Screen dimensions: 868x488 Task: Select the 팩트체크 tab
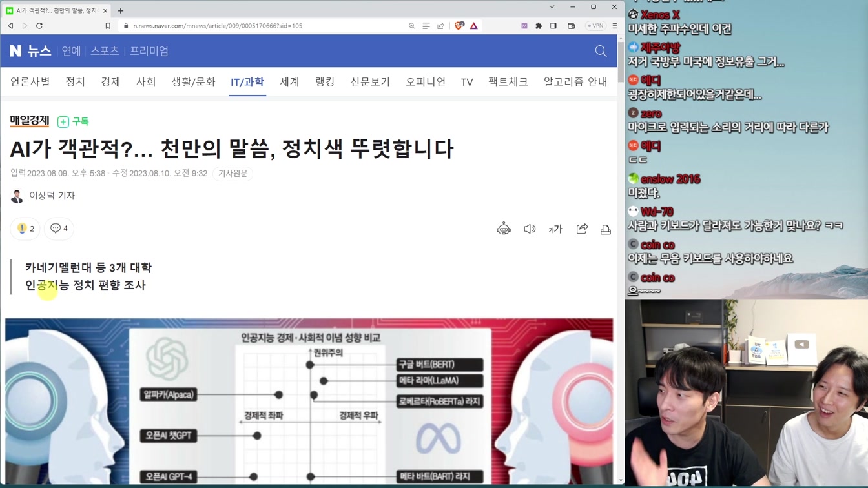pyautogui.click(x=508, y=82)
